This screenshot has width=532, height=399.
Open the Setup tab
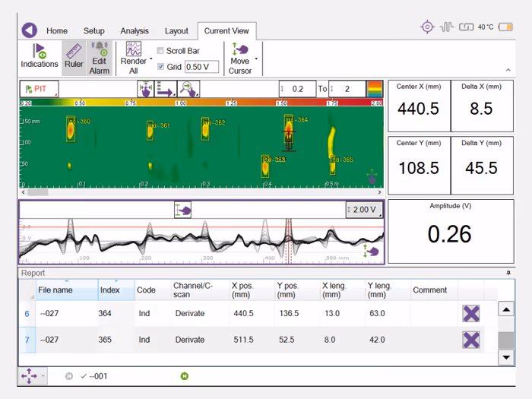(x=94, y=31)
